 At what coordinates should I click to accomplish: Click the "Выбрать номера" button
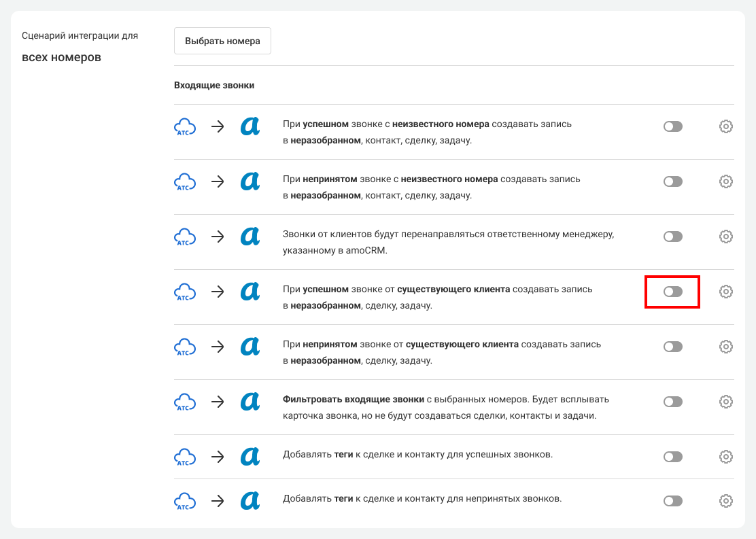click(x=222, y=41)
